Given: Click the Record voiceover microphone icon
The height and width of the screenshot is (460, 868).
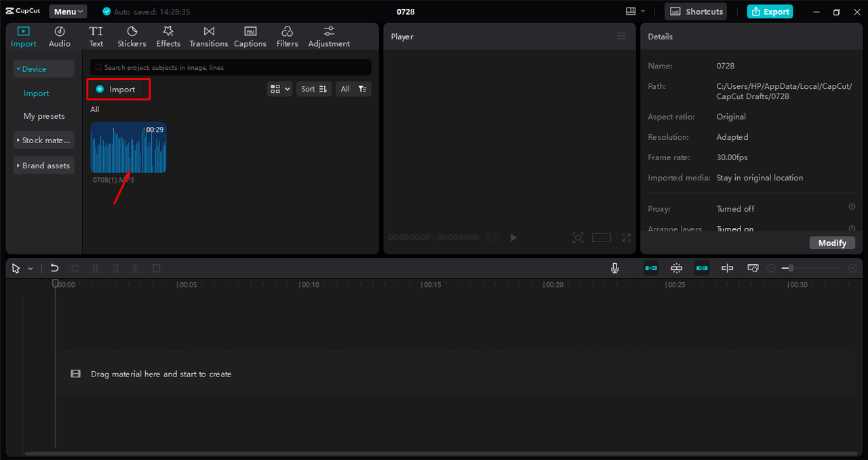Looking at the screenshot, I should 614,268.
